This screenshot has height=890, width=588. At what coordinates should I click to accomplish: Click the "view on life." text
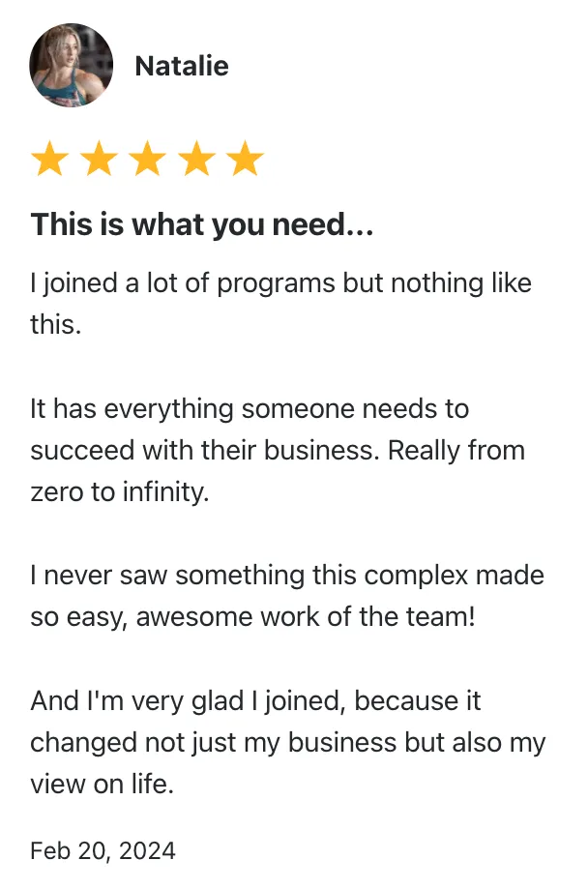tap(103, 785)
